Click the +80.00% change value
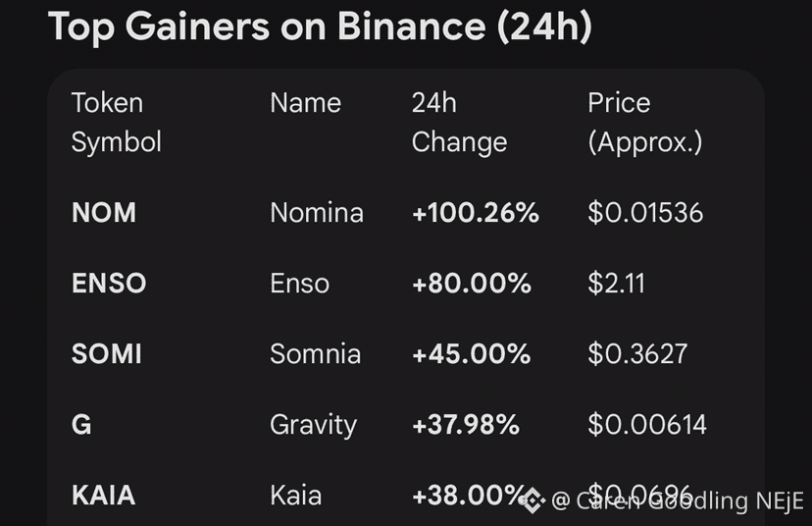The height and width of the screenshot is (526, 812). click(x=472, y=284)
